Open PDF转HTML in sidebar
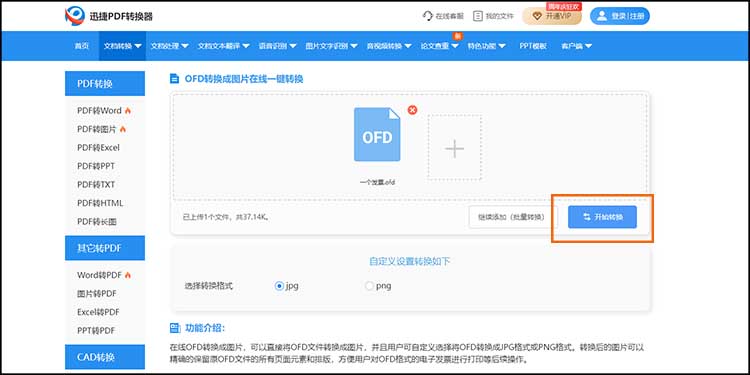Image resolution: width=750 pixels, height=375 pixels. click(x=100, y=203)
